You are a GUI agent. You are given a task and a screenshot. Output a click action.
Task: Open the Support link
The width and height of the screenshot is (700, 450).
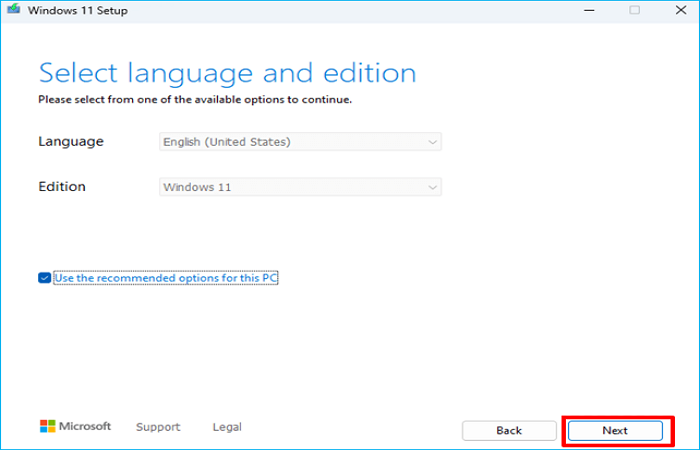coord(158,427)
